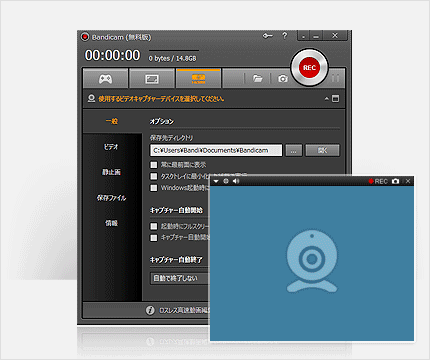Viewport: 430px width, 360px height.
Task: Click the save directory path field
Action: (x=216, y=150)
